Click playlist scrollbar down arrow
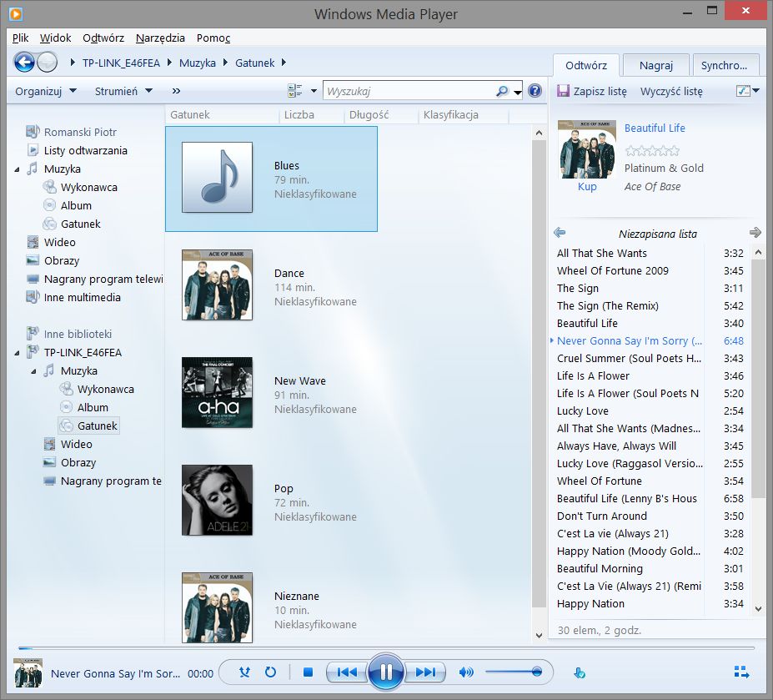 (758, 609)
